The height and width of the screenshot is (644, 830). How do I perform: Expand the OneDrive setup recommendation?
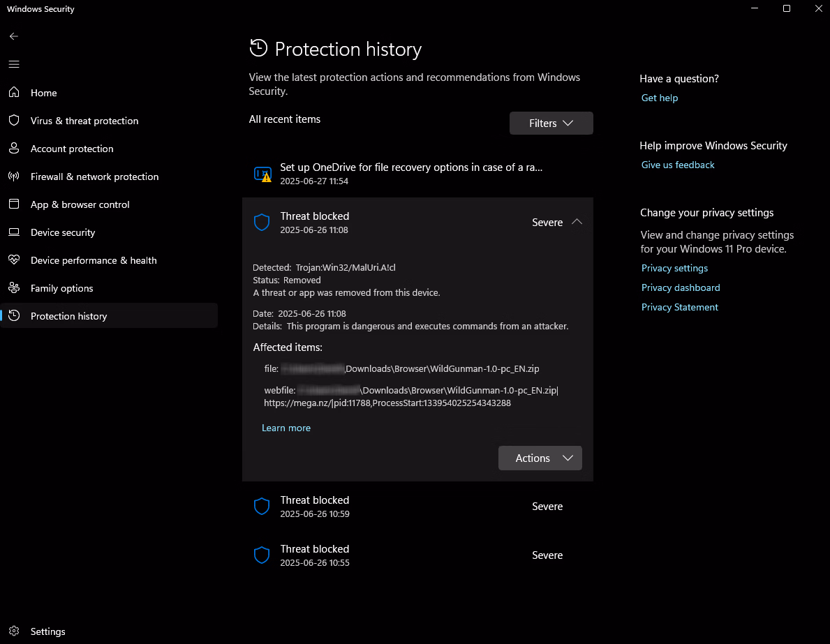(417, 174)
